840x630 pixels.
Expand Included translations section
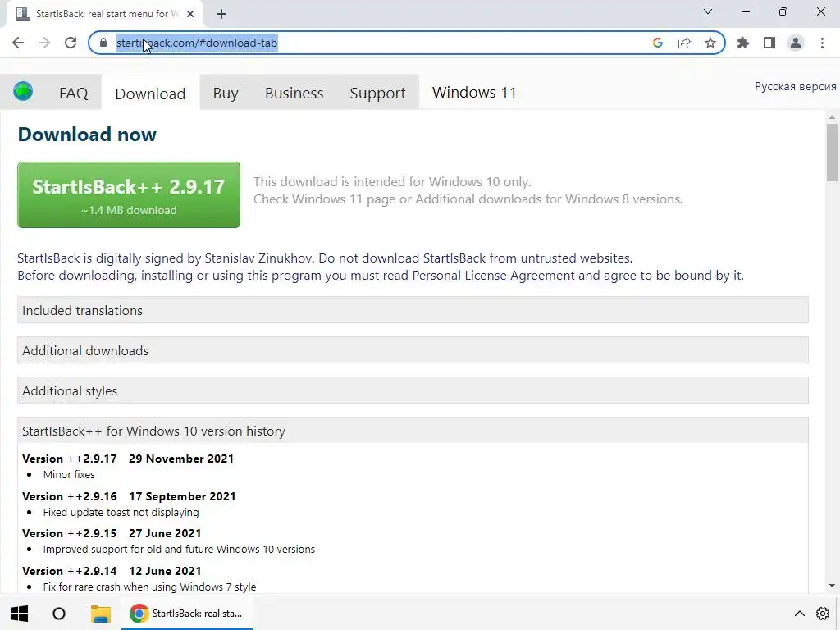point(413,310)
